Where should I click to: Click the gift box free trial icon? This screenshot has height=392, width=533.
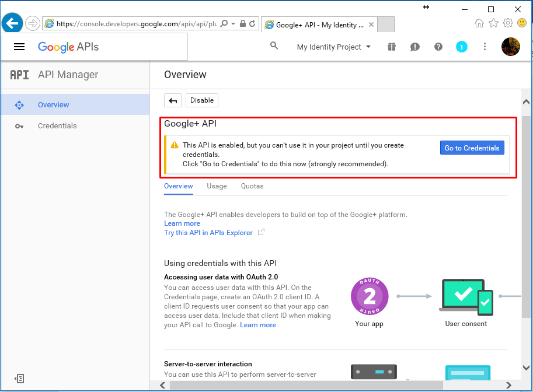tap(392, 47)
